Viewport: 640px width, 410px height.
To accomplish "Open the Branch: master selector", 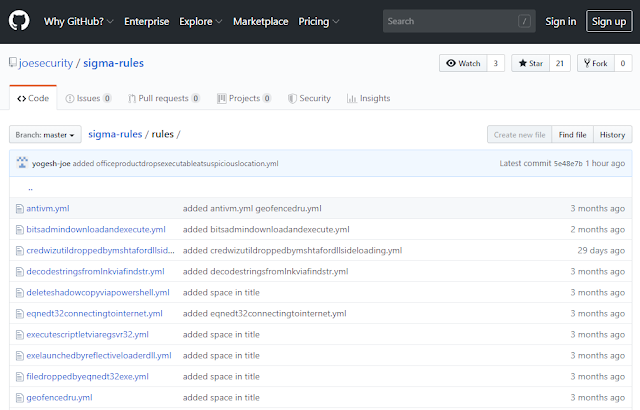I will tap(45, 135).
